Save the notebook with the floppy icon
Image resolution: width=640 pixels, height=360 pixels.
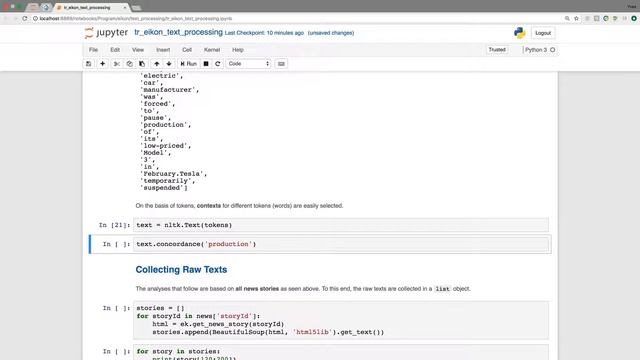pos(89,64)
